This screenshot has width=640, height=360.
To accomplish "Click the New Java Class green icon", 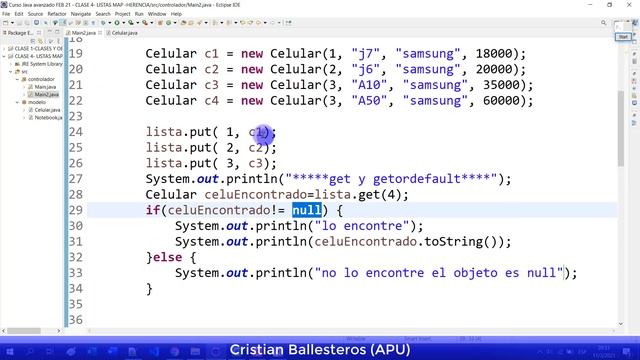I will [168, 23].
